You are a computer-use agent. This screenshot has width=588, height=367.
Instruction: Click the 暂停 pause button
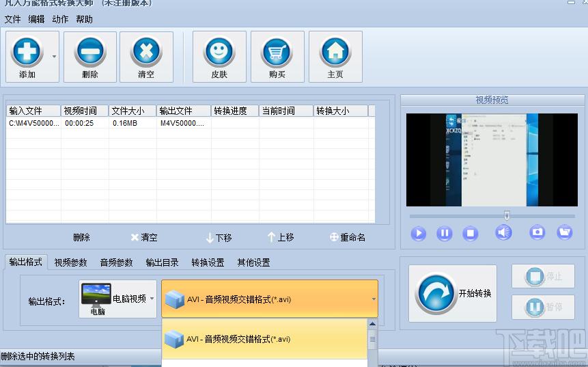[x=543, y=307]
